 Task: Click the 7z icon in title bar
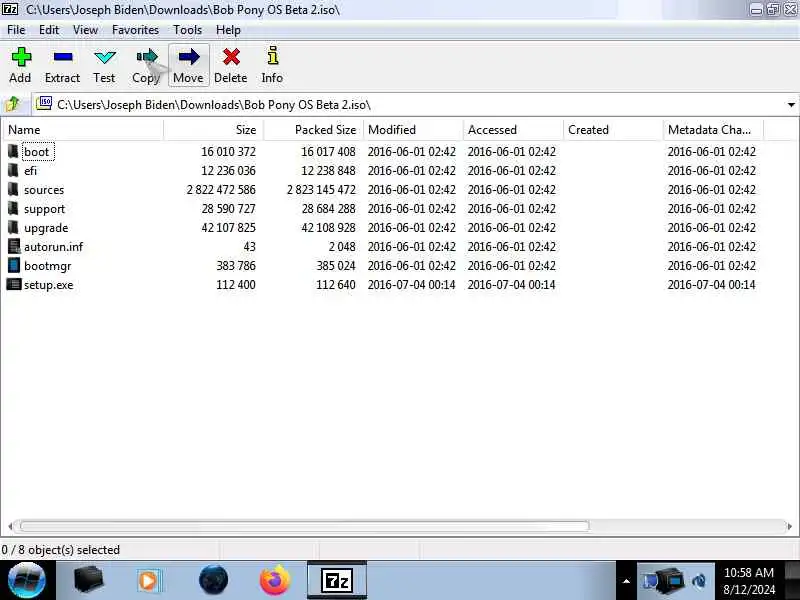coord(10,9)
